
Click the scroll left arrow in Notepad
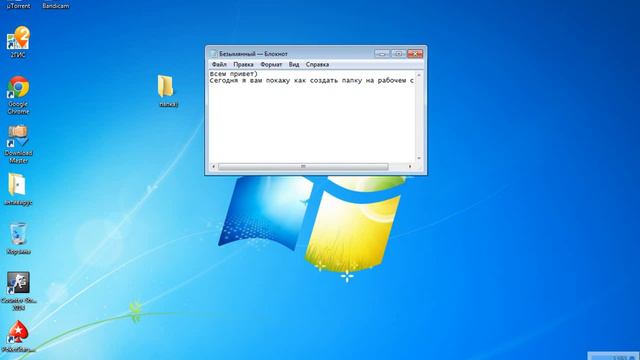[213, 167]
